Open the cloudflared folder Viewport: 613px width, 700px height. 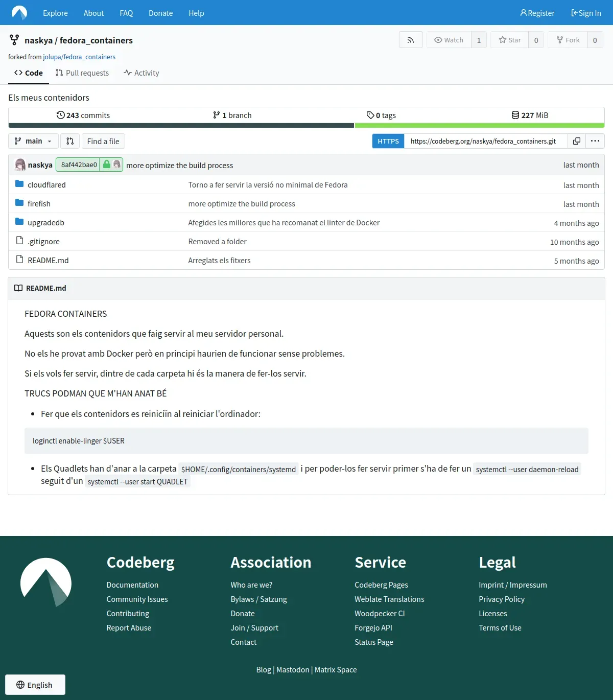point(46,184)
